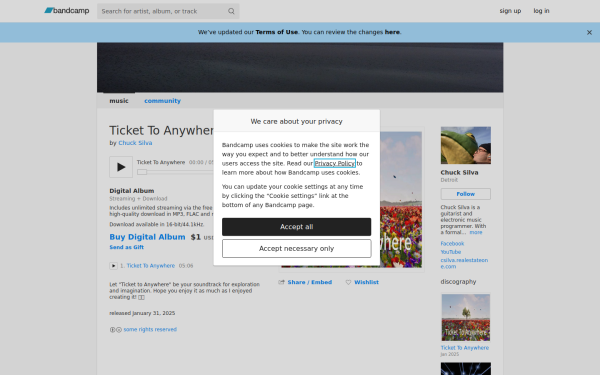Follow the 'here' link in the banner
Screen dimensions: 600x375
[x=392, y=32]
